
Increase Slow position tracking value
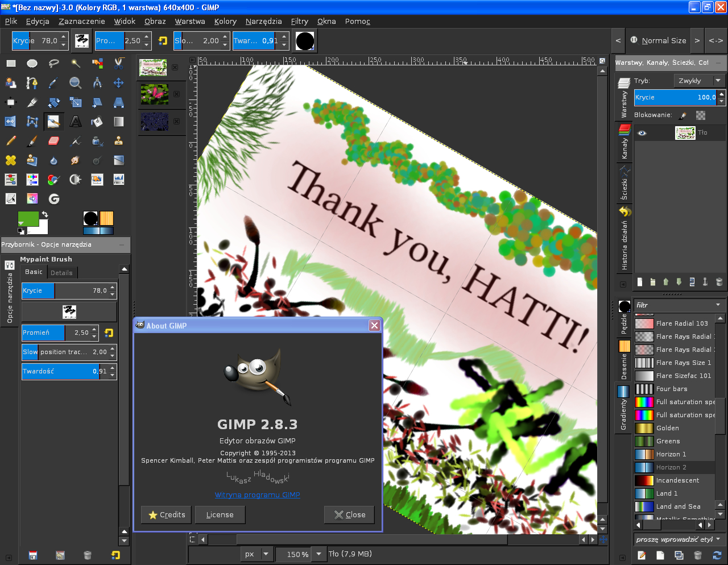(113, 348)
